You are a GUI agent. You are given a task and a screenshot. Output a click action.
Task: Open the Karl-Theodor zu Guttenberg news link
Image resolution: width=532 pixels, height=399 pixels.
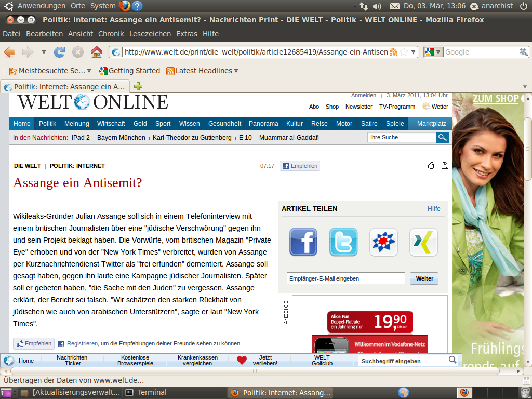click(192, 137)
